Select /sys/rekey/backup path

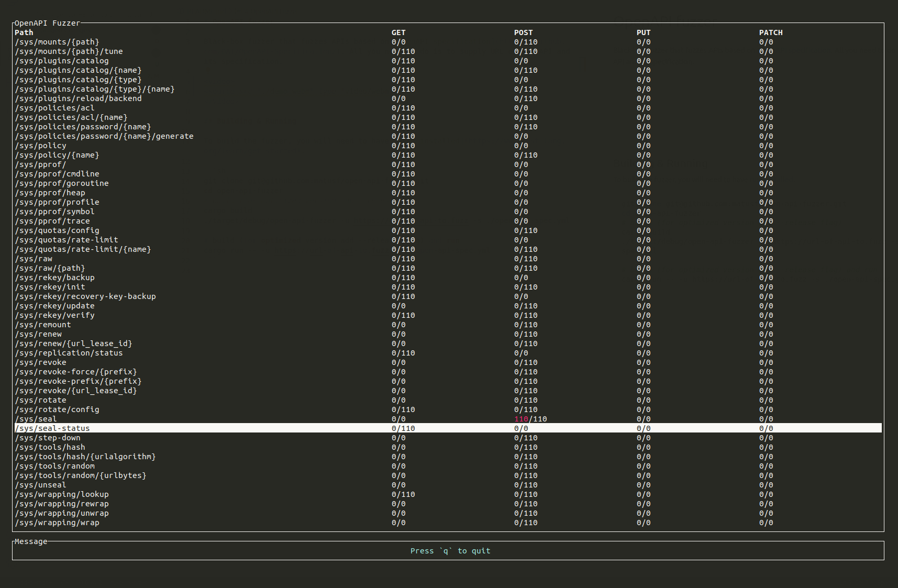54,278
